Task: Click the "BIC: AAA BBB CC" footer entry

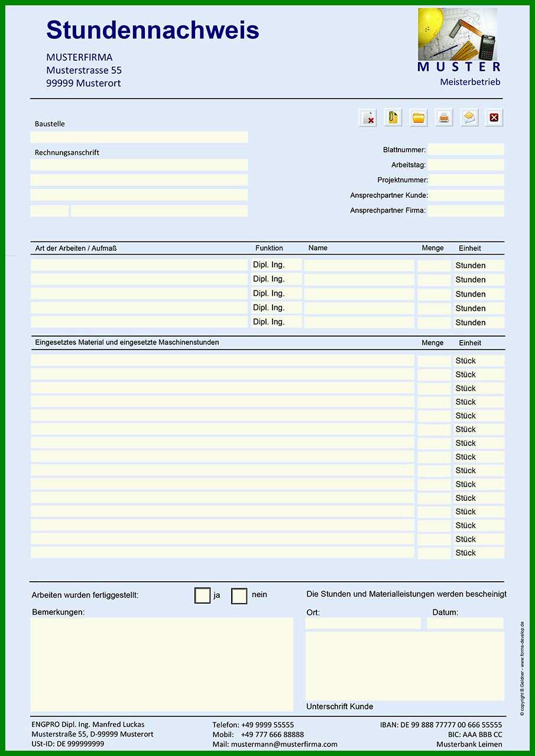Action: click(475, 734)
